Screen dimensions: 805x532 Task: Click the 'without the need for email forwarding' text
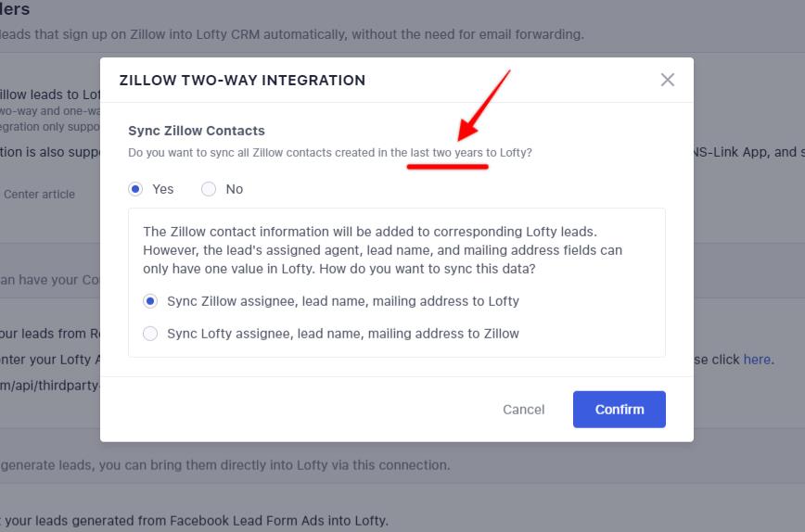coord(454,34)
